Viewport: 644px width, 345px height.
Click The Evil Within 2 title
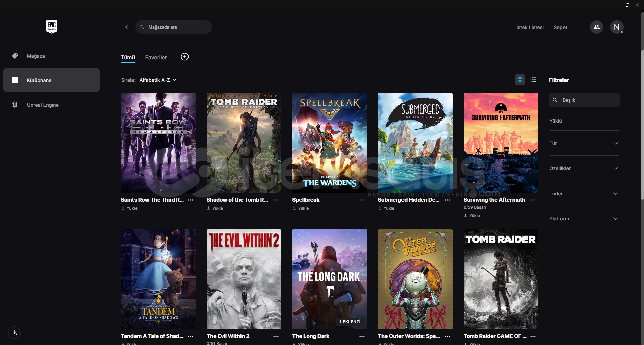point(228,336)
